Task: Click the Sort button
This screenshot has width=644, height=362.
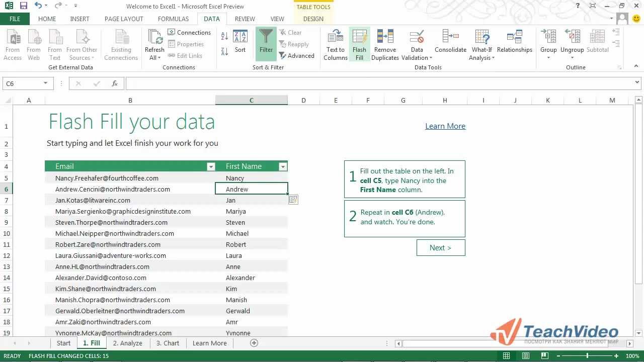Action: 240,41
